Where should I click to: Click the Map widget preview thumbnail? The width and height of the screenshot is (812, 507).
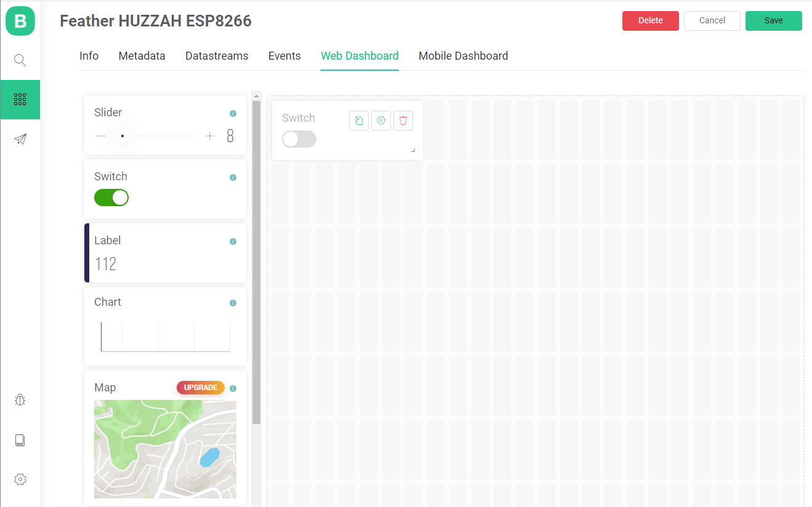coord(165,449)
